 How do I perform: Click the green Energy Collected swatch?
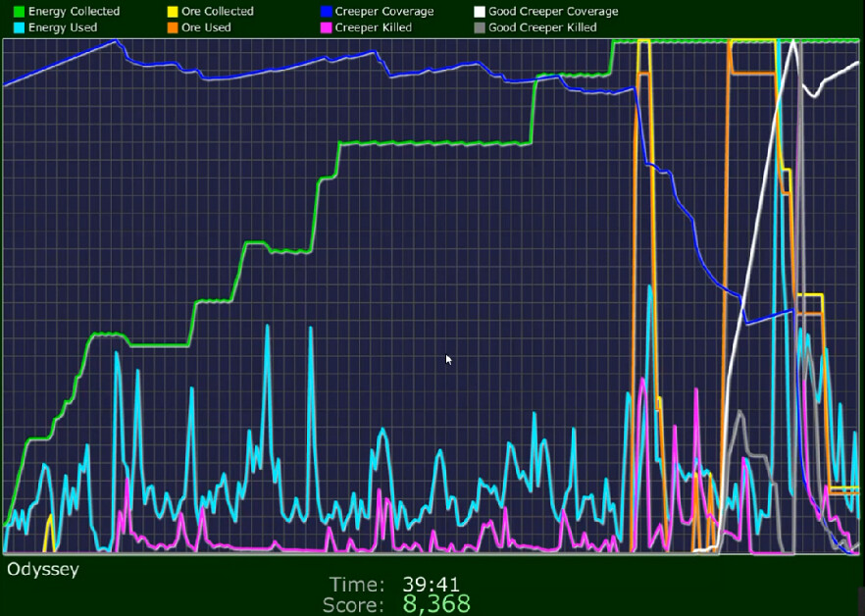(19, 12)
